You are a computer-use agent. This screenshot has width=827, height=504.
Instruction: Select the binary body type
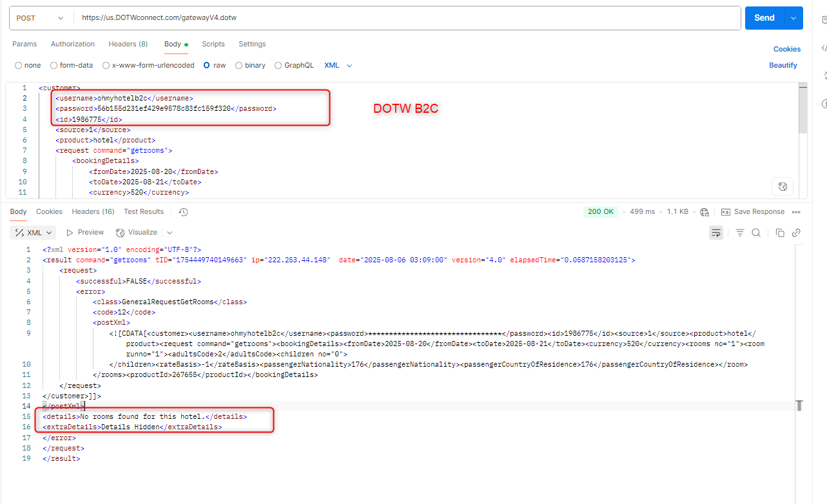(x=250, y=65)
